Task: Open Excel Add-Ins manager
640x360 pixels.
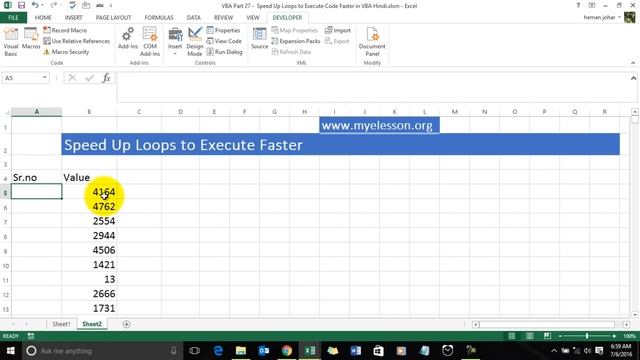Action: 128,39
